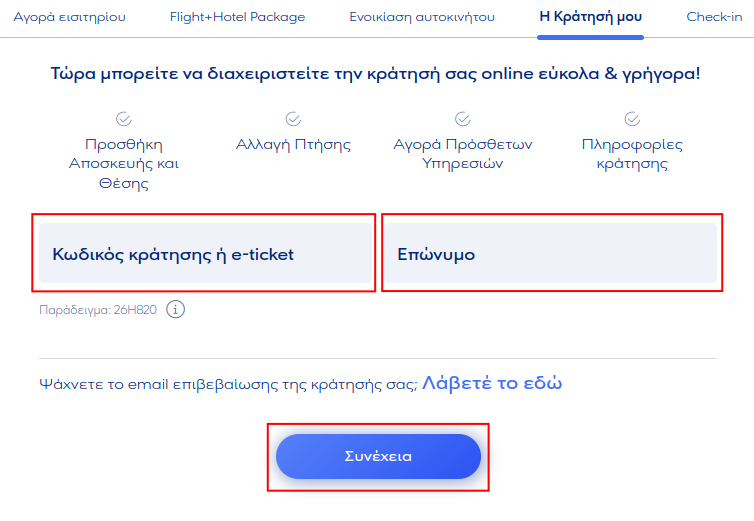Open the Αγορά εισιτηρίου tab

(69, 17)
